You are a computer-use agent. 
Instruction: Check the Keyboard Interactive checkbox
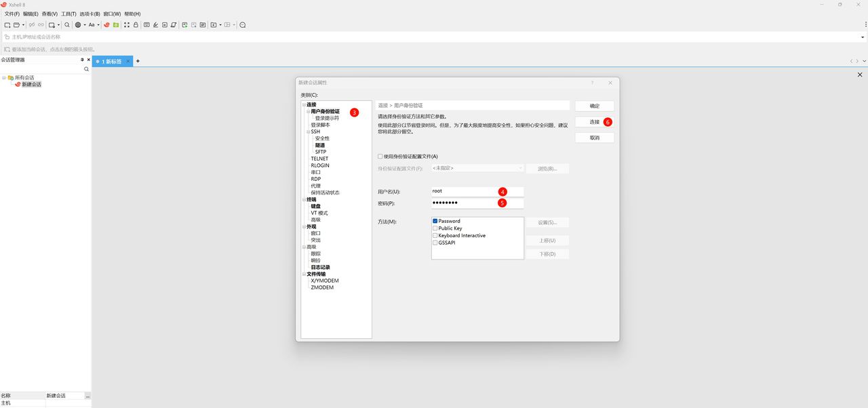435,235
